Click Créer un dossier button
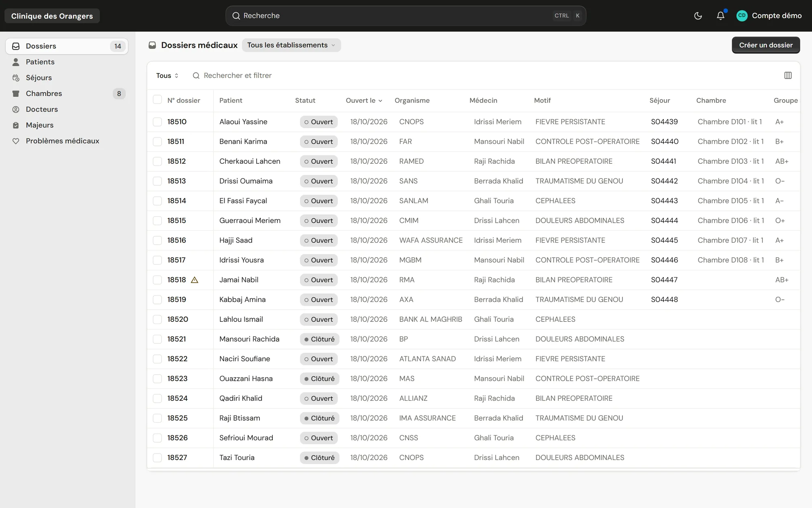Screen dimensions: 812x508 [766, 45]
